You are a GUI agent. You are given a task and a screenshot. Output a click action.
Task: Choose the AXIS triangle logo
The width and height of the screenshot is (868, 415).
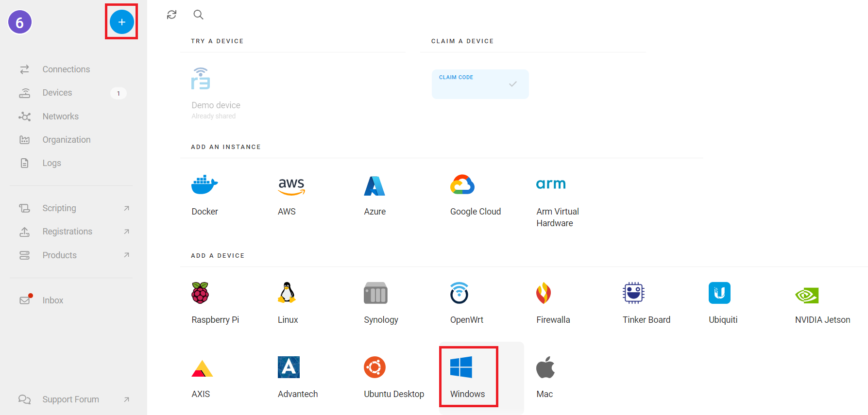coord(202,368)
